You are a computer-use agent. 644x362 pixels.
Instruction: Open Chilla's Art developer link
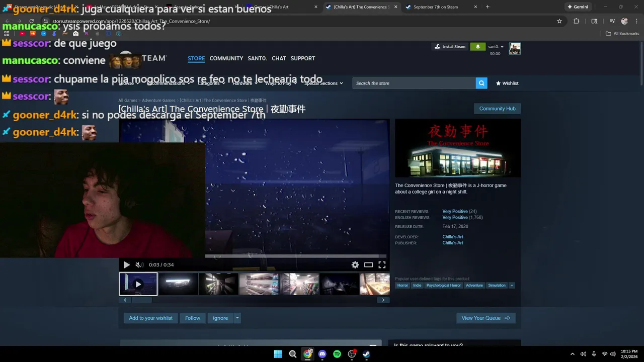tap(453, 237)
